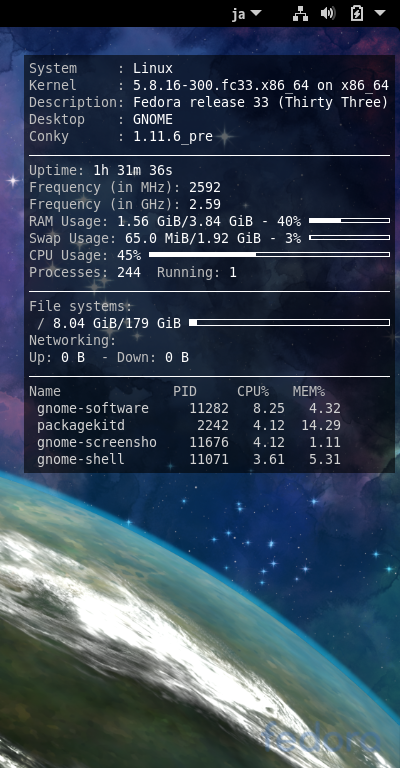
Task: Click the File systems label
Action: [x=81, y=307]
